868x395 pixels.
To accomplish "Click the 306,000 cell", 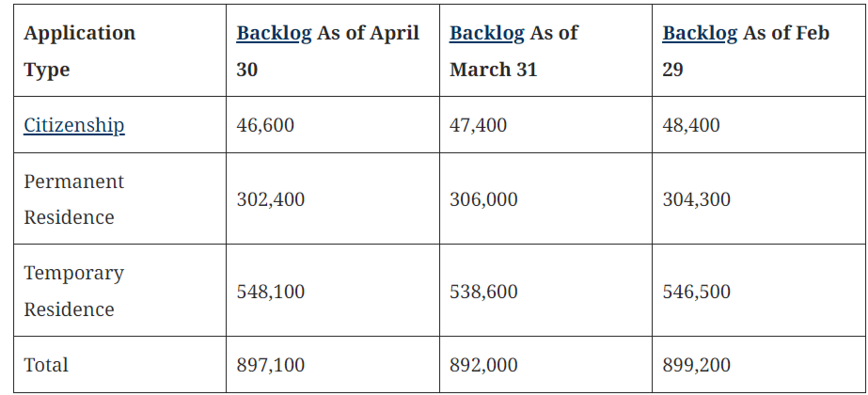I will 483,199.
